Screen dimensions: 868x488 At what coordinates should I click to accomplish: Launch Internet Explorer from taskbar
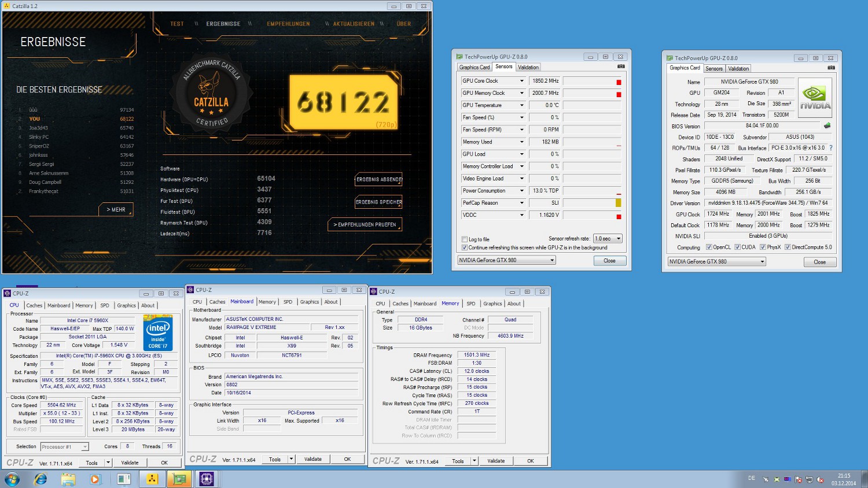pos(41,479)
